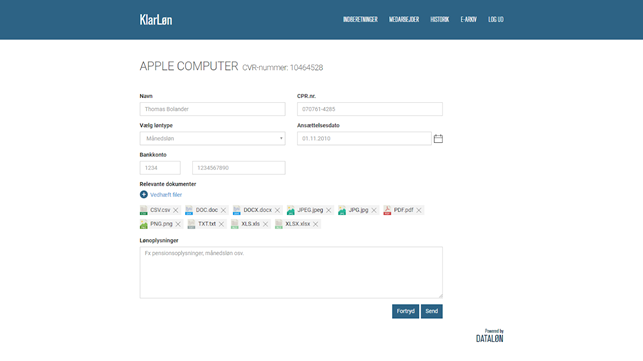This screenshot has width=643, height=361.
Task: Click the Vedhæft filer link
Action: coord(166,195)
